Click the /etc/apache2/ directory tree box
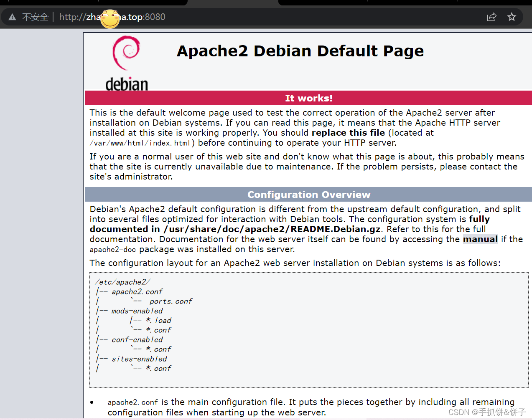 pos(308,330)
